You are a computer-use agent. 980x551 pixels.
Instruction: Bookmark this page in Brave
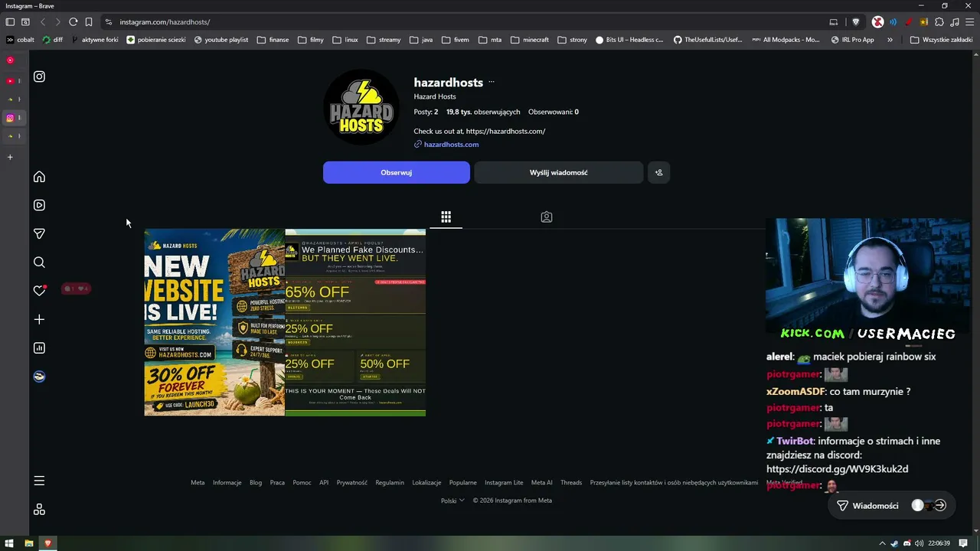point(89,22)
